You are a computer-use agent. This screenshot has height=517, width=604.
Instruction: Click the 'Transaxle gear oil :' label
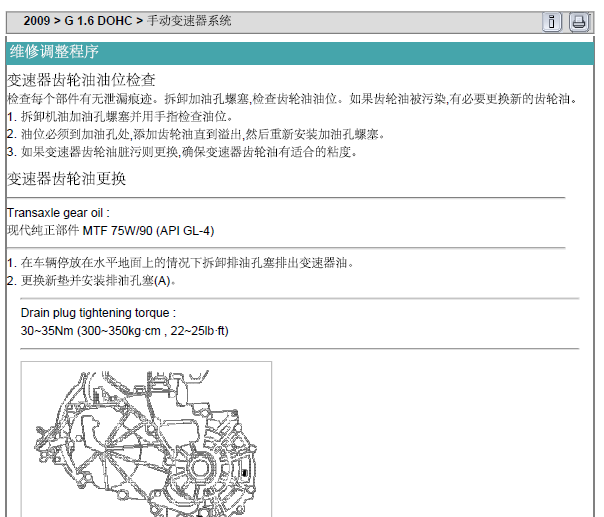coord(58,213)
